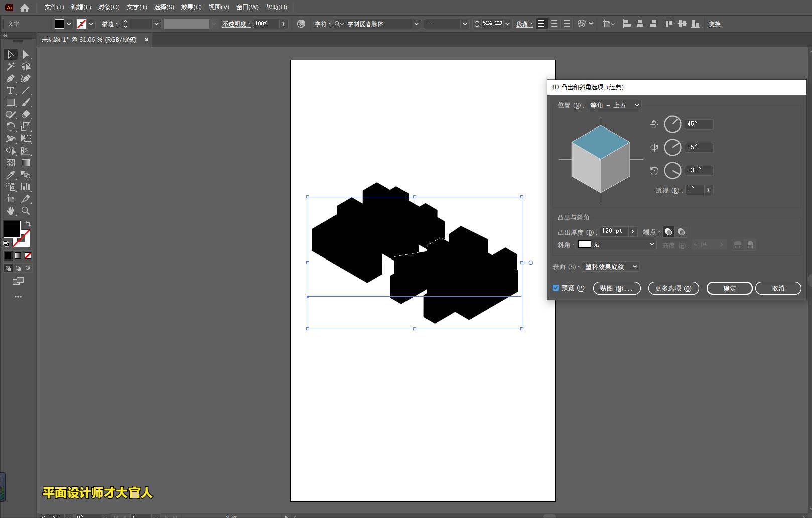Open the File (文件) menu
Image resolution: width=812 pixels, height=518 pixels.
tap(54, 7)
